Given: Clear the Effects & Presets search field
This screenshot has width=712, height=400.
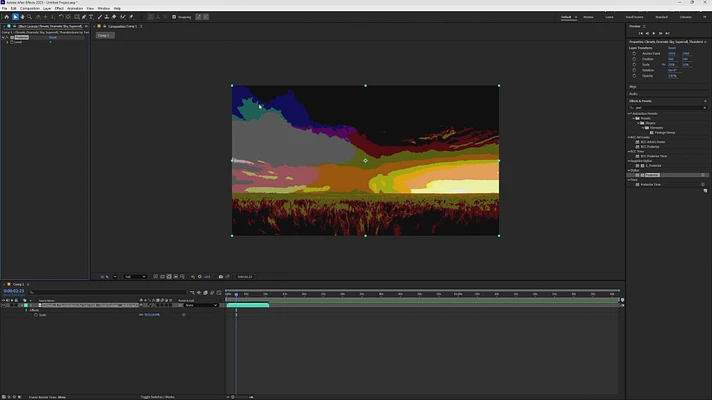Looking at the screenshot, I should (705, 108).
